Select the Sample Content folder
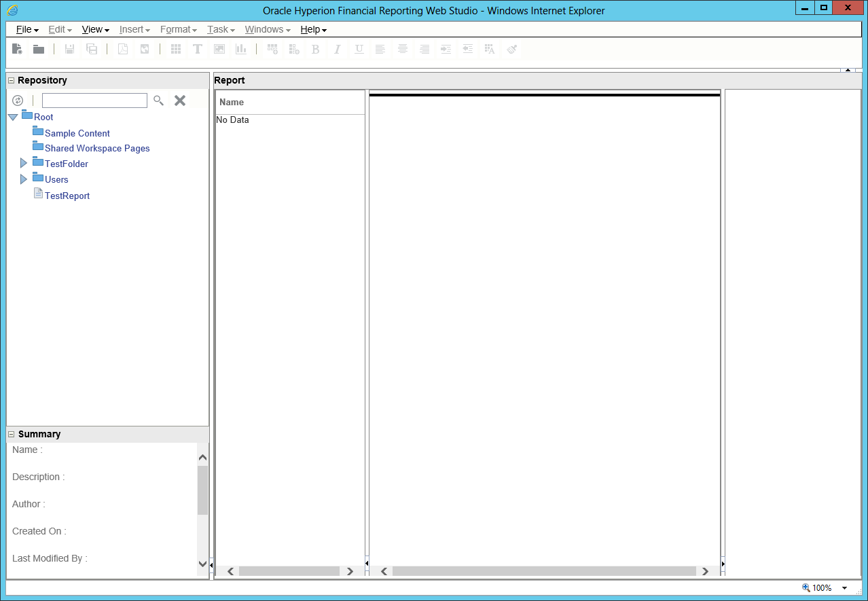Viewport: 868px width, 601px height. coord(77,133)
